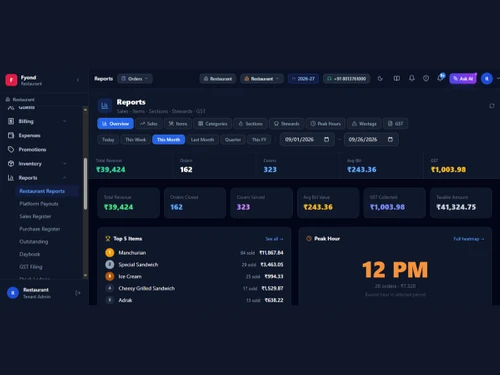This screenshot has width=500, height=375.
Task: Open the split layout panel icon
Action: click(x=397, y=79)
